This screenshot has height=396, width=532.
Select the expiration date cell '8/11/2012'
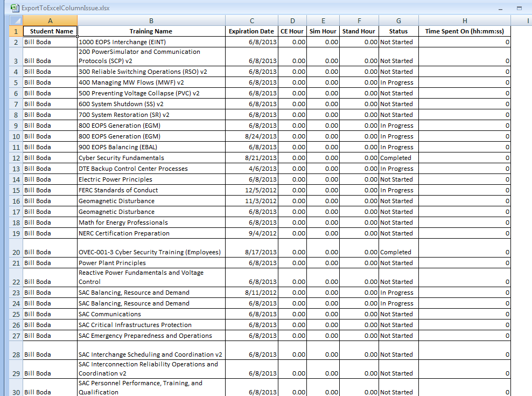(252, 293)
